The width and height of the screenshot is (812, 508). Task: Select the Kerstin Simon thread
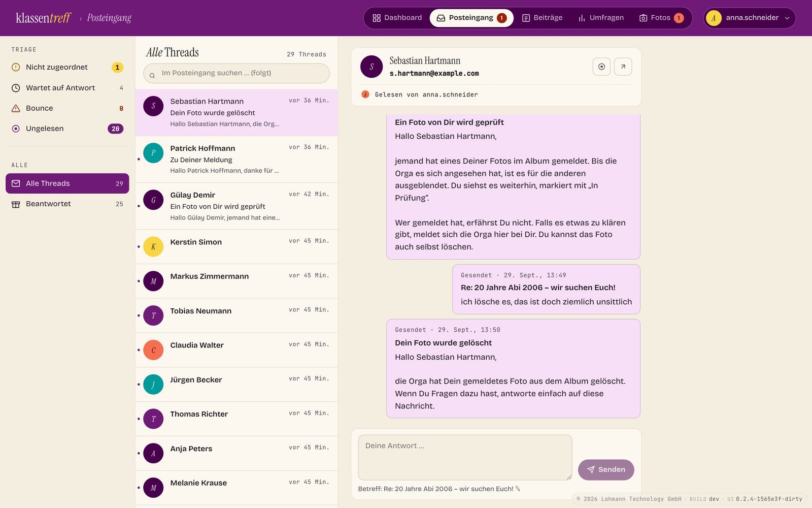[236, 247]
